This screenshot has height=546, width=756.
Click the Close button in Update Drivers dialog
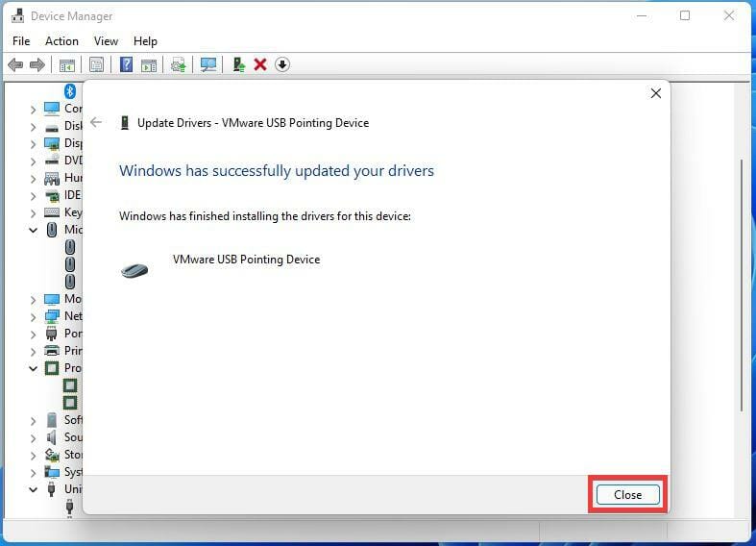tap(627, 495)
